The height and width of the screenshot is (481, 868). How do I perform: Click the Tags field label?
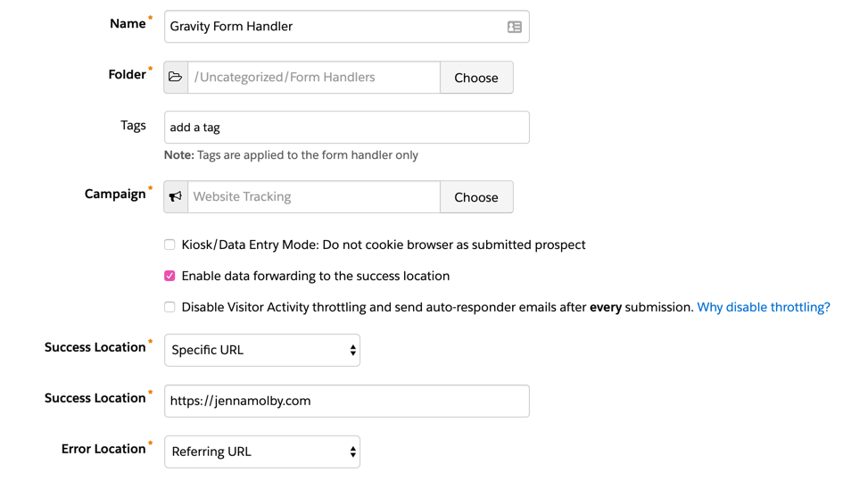[133, 125]
